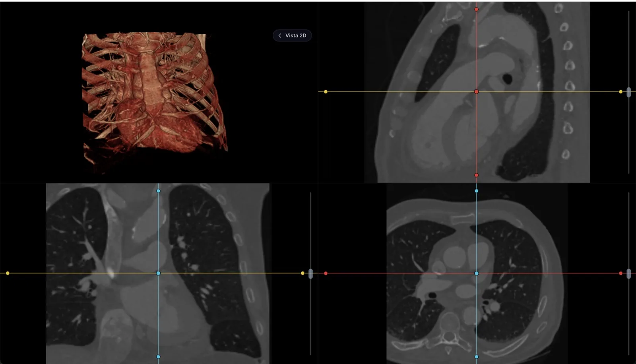This screenshot has height=364, width=636.
Task: Select the left yellow line handle in the sagittal view
Action: 326,92
